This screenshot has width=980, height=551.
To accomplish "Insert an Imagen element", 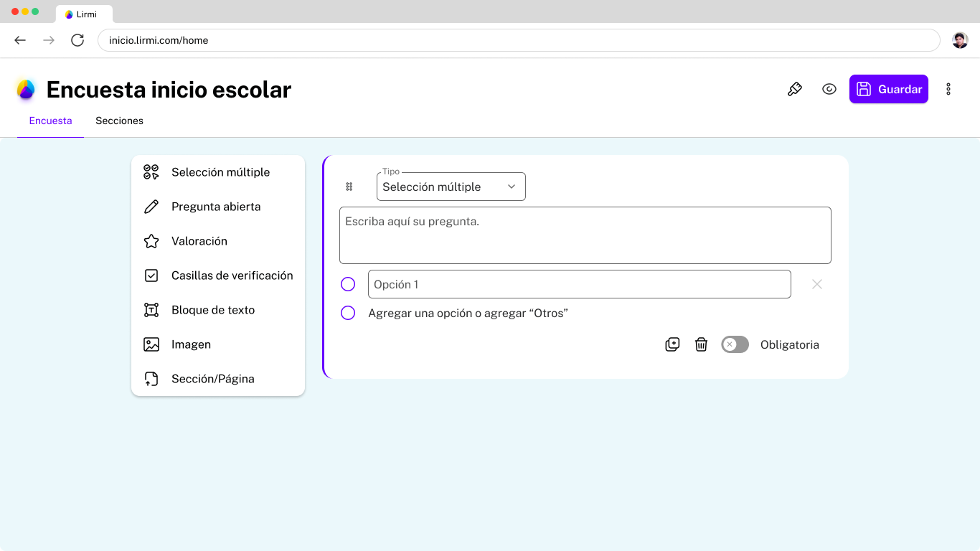I will (218, 344).
